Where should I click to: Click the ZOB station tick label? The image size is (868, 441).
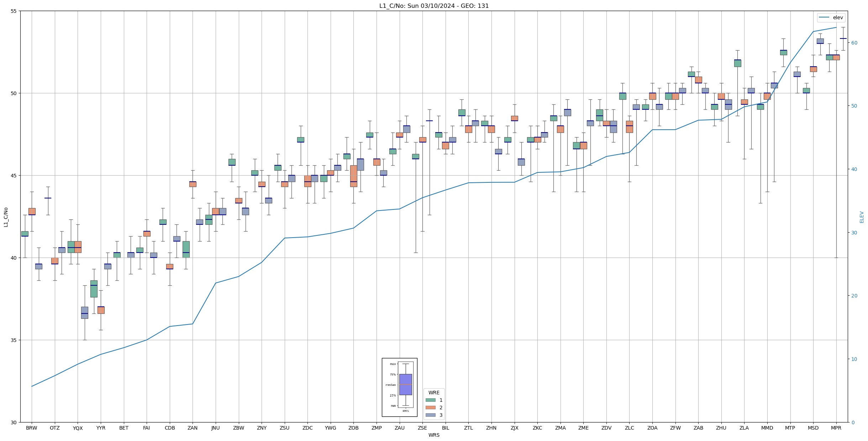tap(353, 428)
